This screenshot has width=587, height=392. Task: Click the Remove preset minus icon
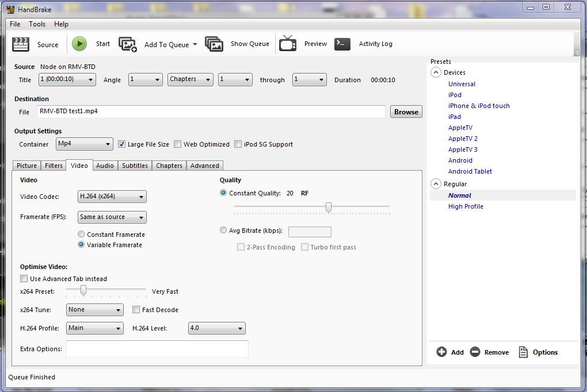475,352
